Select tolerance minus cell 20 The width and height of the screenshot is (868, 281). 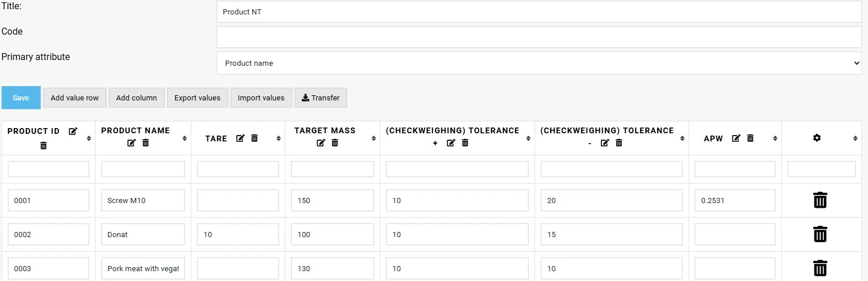pyautogui.click(x=612, y=200)
